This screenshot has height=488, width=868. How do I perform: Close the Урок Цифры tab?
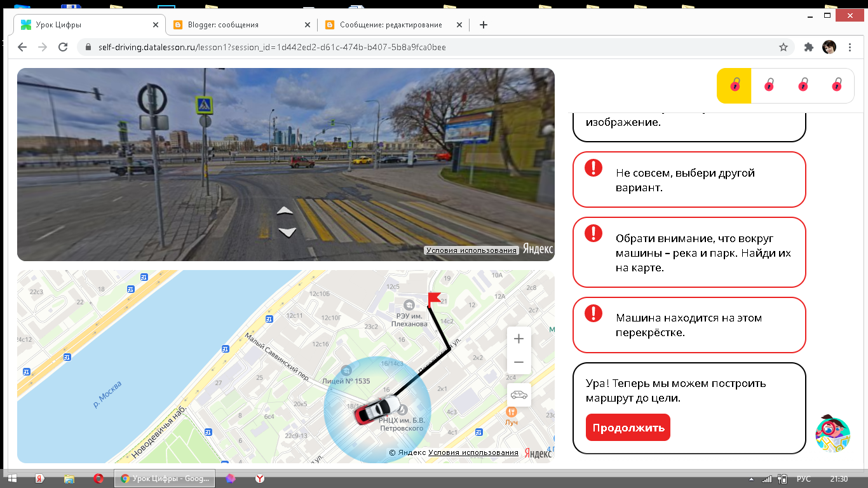(156, 25)
